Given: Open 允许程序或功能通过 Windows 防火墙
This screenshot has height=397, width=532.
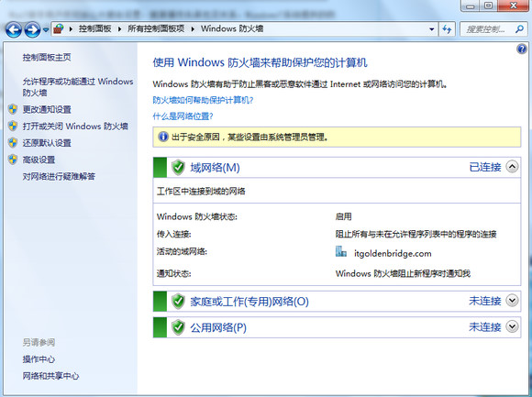Looking at the screenshot, I should pyautogui.click(x=78, y=87).
